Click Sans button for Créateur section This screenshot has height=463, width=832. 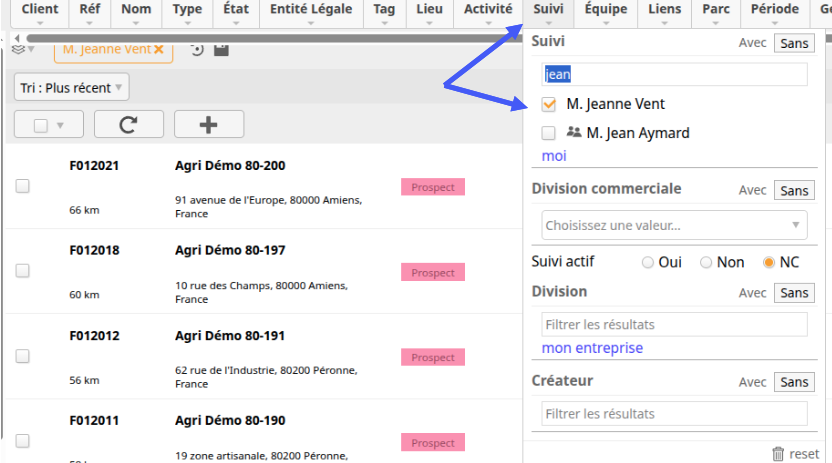click(794, 382)
